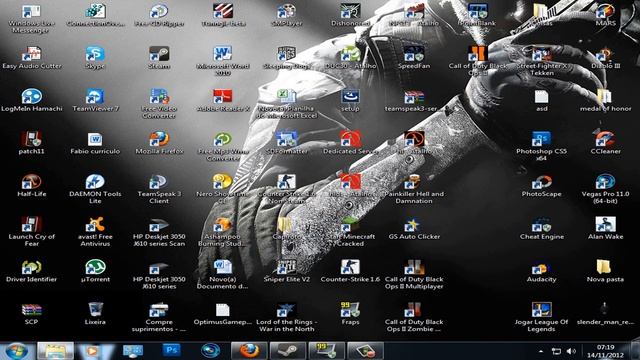640x360 pixels.
Task: Open the Windows Start menu orb
Action: tap(16, 351)
